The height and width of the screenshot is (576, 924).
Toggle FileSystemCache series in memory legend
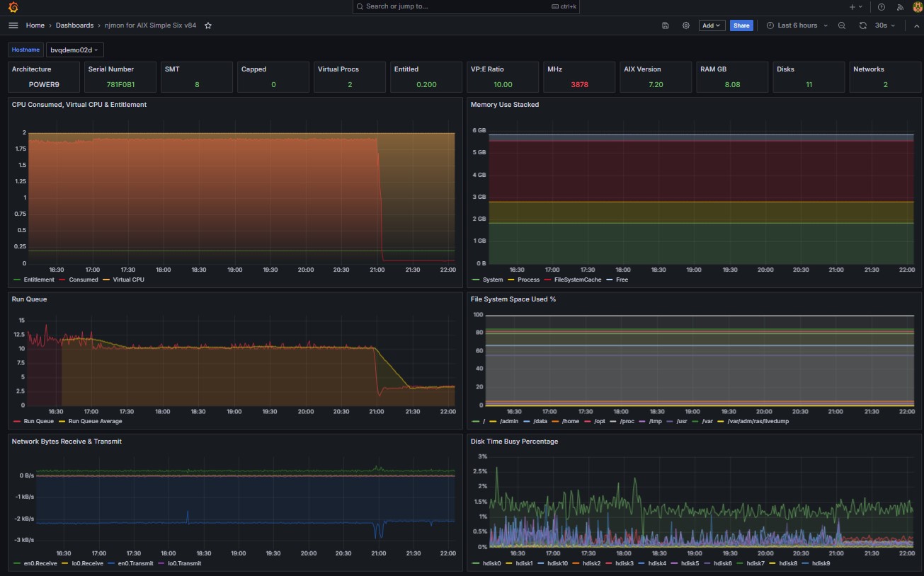577,280
